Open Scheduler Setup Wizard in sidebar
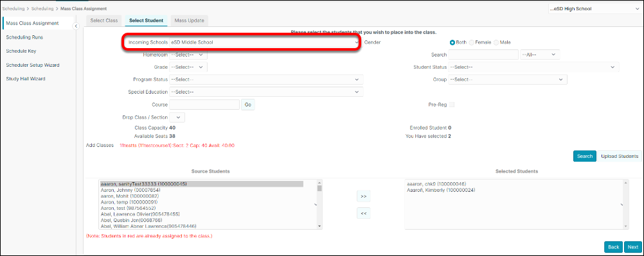 (32, 65)
